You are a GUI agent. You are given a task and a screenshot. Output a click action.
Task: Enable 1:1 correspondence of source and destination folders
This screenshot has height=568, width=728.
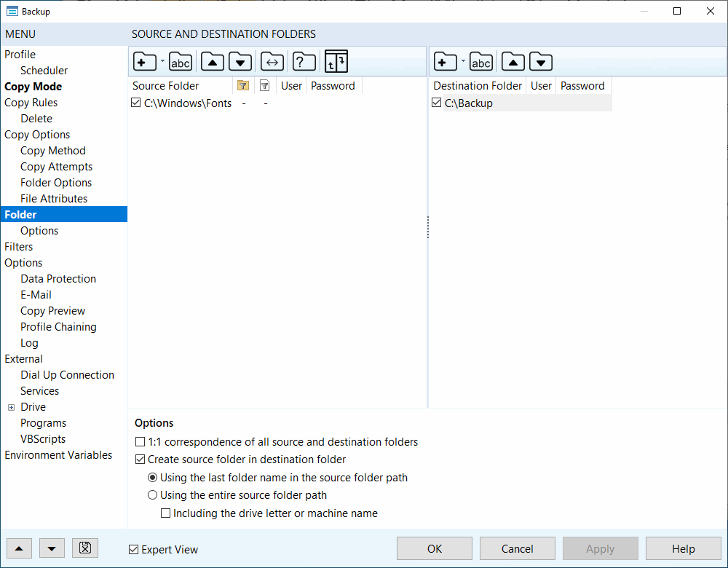point(141,442)
